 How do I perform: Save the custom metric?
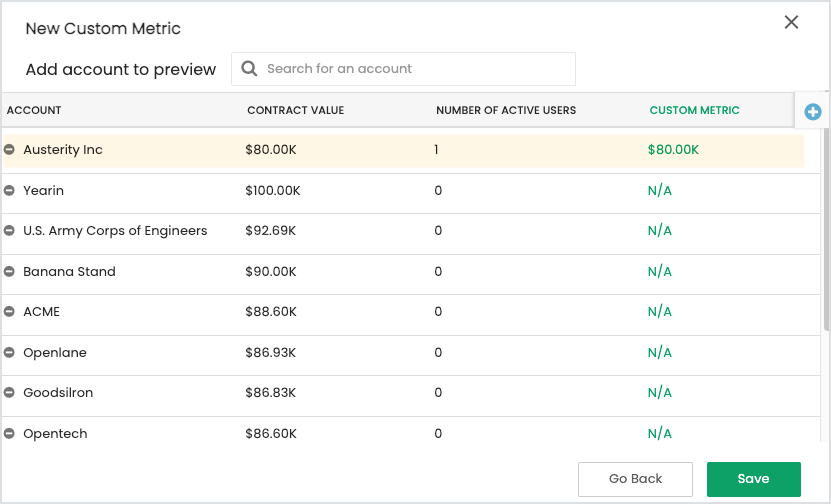coord(754,479)
